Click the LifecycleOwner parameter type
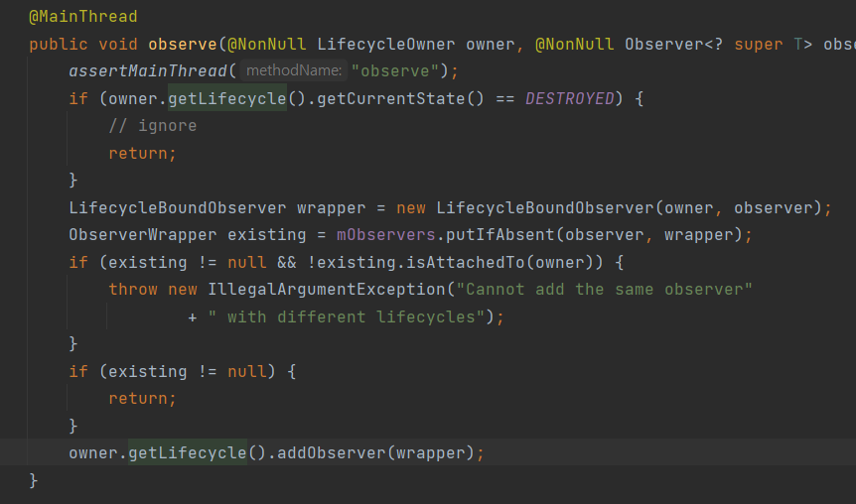 click(x=386, y=45)
